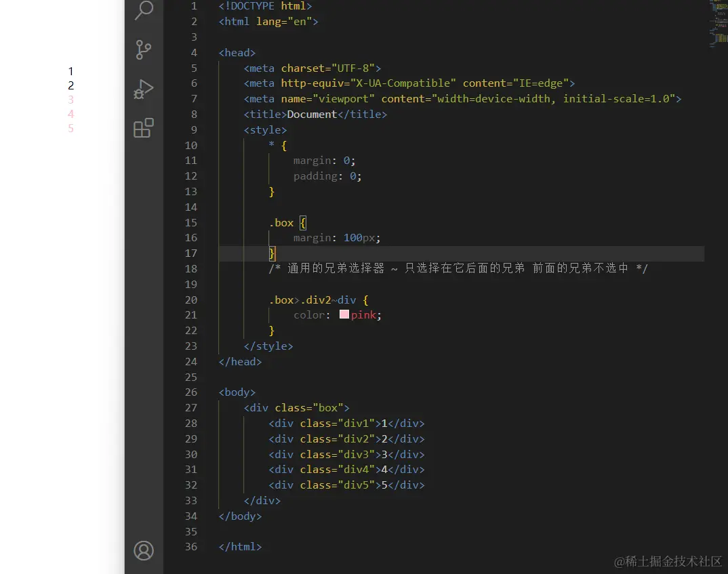Screen dimensions: 728x574
Task: Click the opening style tag
Action: click(265, 130)
